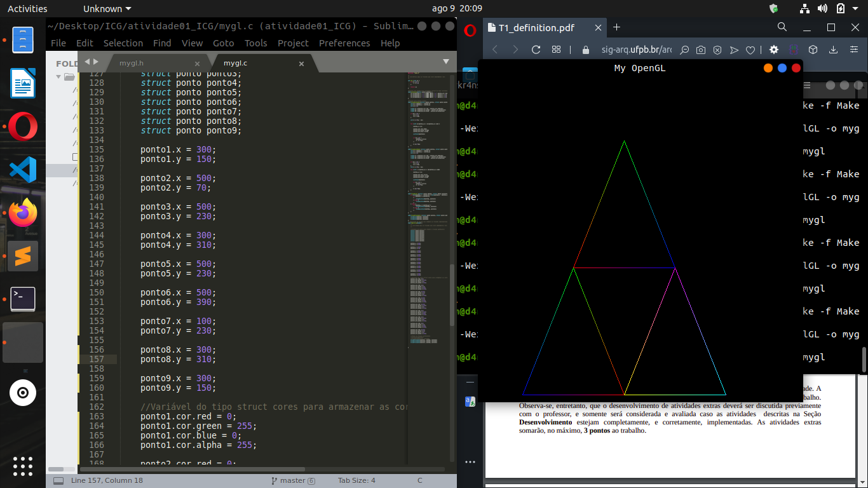Image resolution: width=868 pixels, height=488 pixels.
Task: Open the network connection icon in the top bar
Action: [x=804, y=9]
